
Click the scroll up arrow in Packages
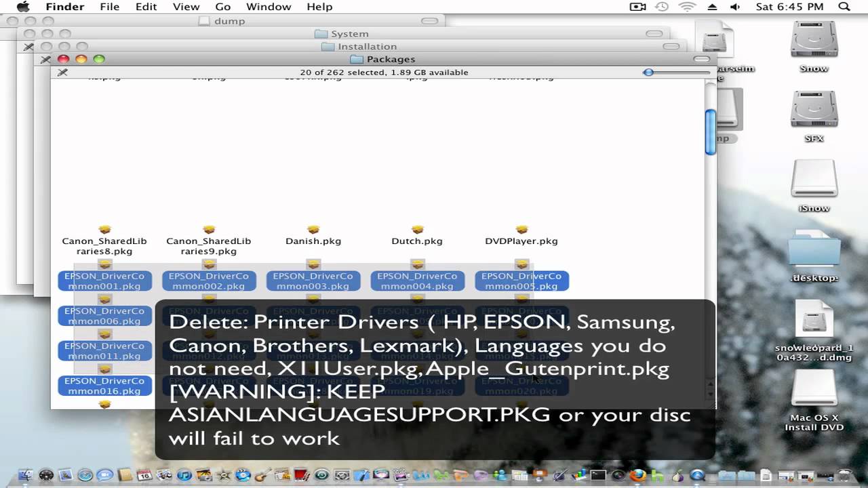point(710,384)
